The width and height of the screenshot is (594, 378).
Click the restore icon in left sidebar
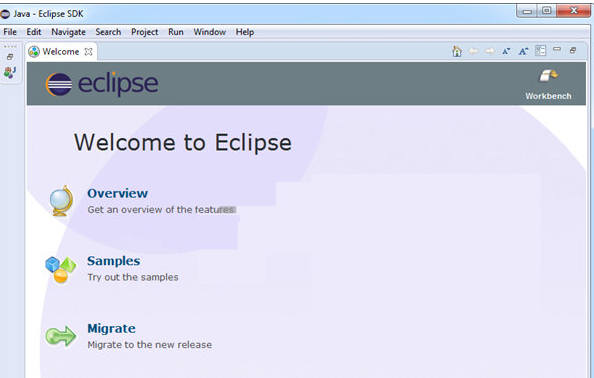[x=10, y=57]
